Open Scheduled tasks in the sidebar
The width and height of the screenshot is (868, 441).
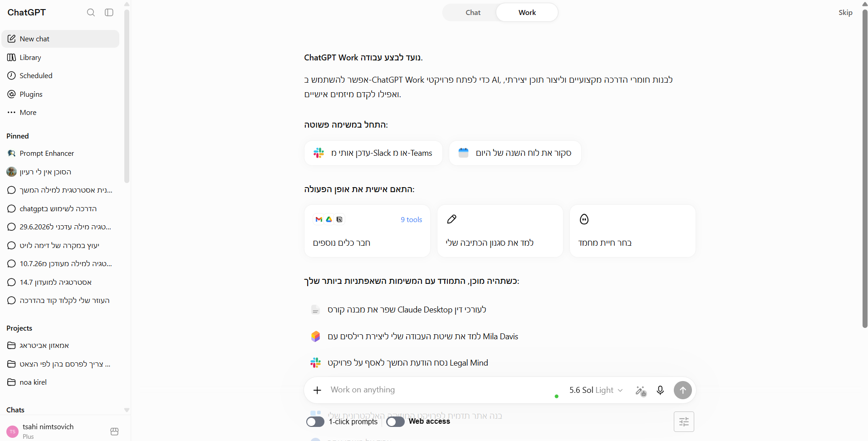click(x=60, y=76)
